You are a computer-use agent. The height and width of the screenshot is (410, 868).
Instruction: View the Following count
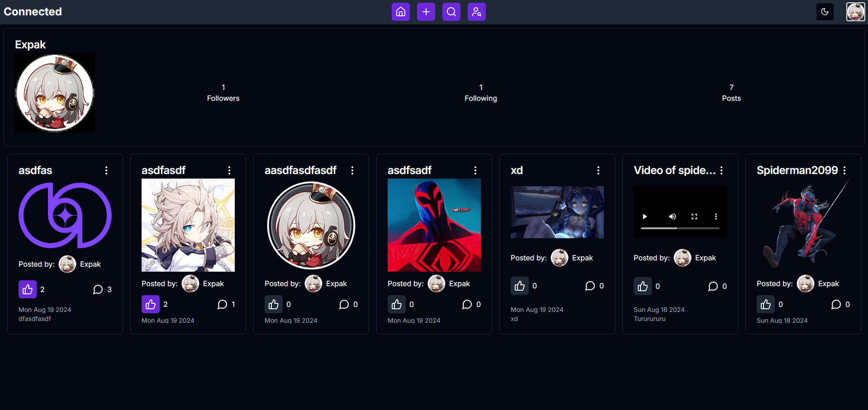(x=481, y=93)
